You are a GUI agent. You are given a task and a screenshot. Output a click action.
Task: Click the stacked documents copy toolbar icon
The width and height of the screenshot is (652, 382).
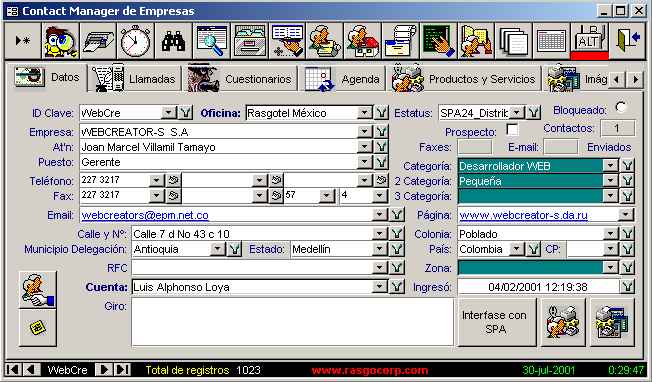point(514,41)
